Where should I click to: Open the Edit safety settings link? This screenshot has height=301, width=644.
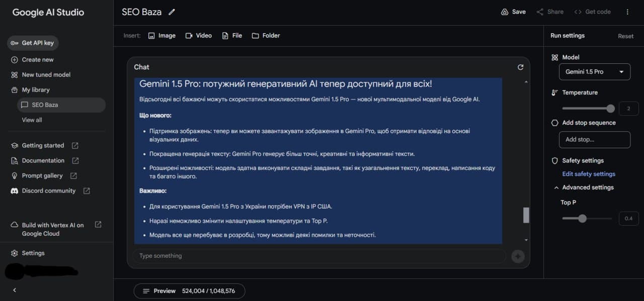pos(589,174)
